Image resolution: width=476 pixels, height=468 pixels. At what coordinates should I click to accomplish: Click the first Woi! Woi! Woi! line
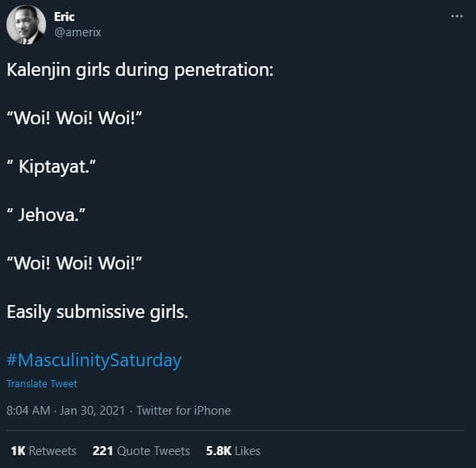(74, 118)
